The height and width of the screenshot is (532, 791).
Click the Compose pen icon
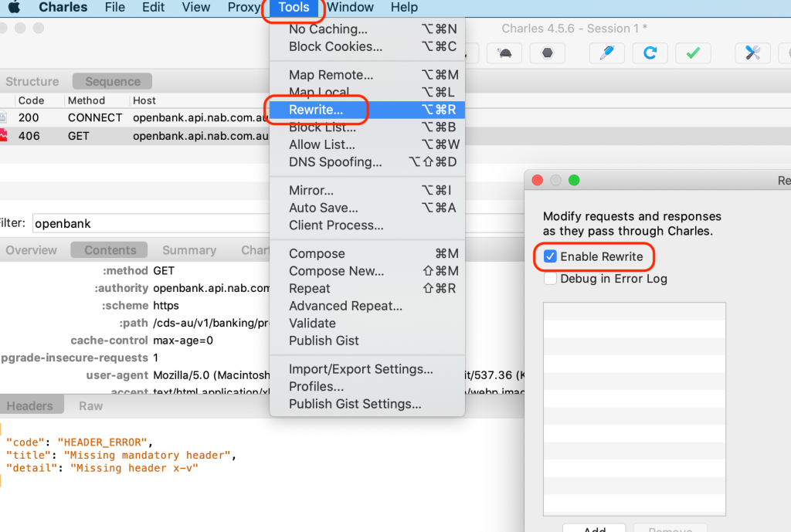[x=607, y=53]
